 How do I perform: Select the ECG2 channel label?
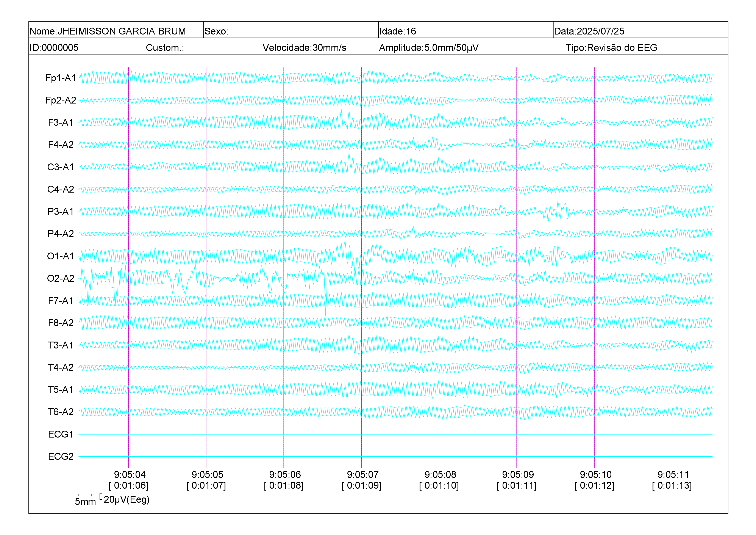pos(61,456)
